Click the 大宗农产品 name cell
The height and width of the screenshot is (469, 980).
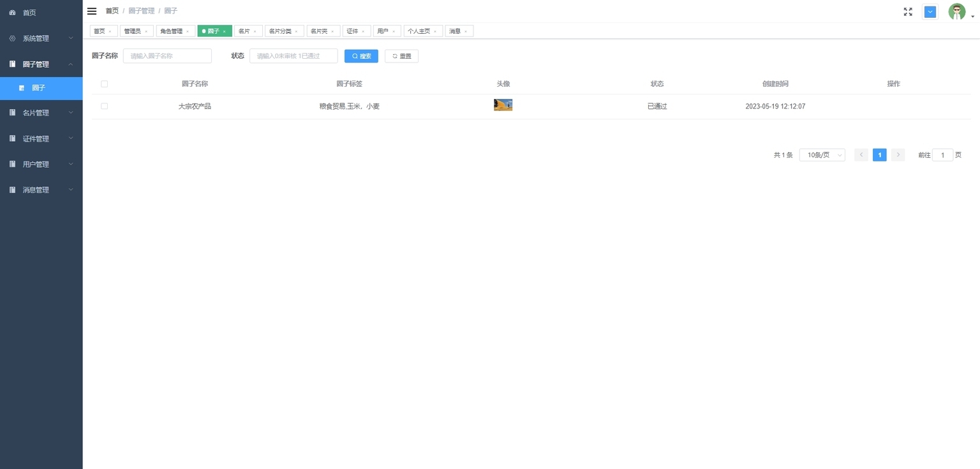coord(195,107)
